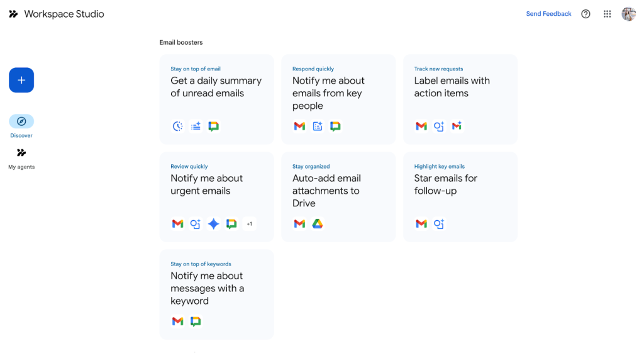This screenshot has height=363, width=644.
Task: Click the blue plus create button
Action: coord(21,80)
